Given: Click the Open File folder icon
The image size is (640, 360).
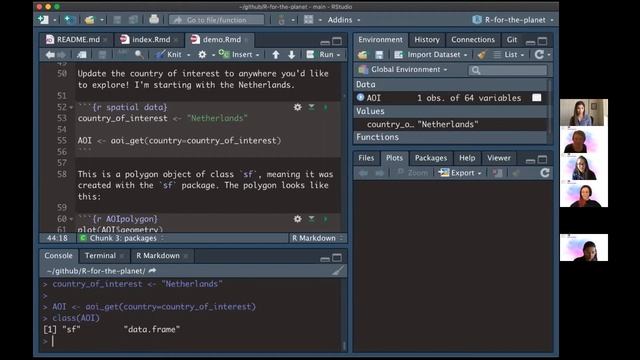Looking at the screenshot, I should click(90, 20).
